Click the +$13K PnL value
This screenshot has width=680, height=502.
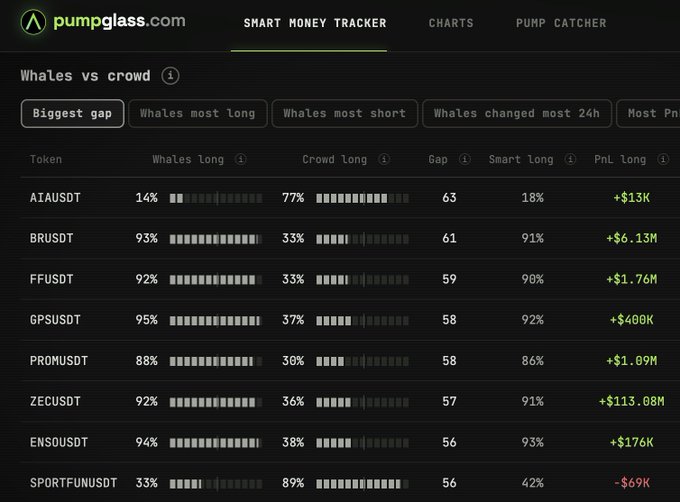click(631, 198)
